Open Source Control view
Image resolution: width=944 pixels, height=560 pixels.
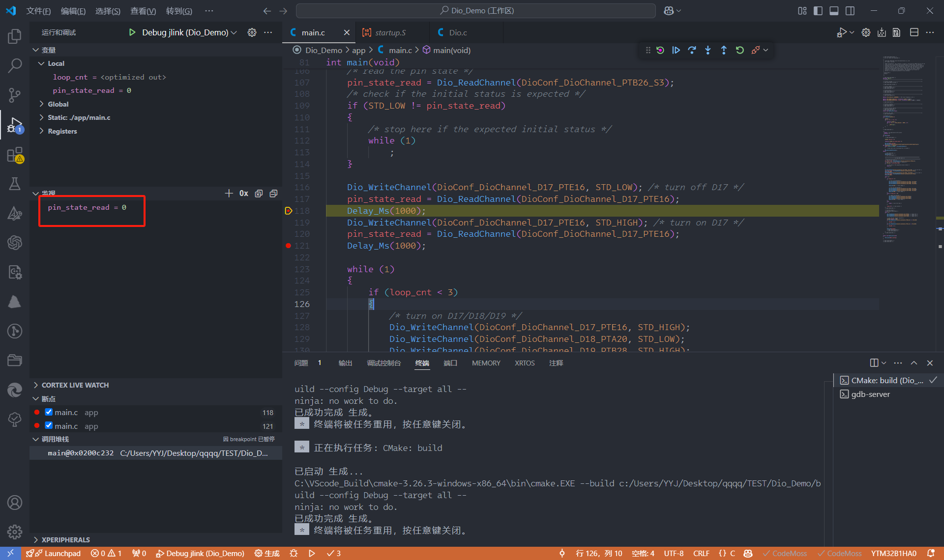[15, 95]
